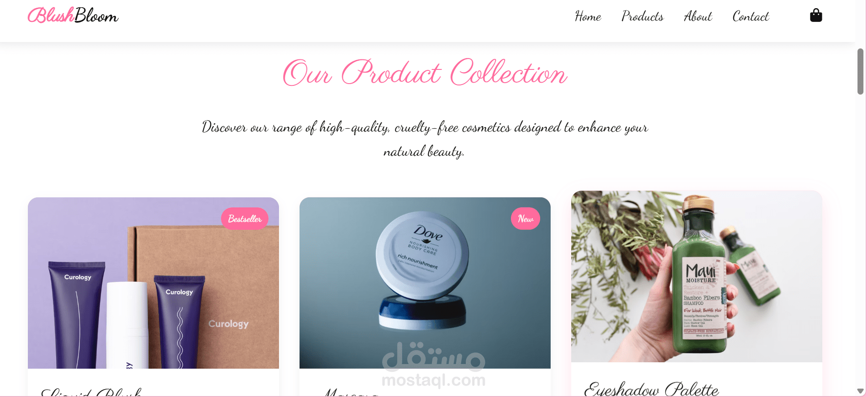Open the Contact page link
Screen dimensions: 868x397
coord(751,16)
